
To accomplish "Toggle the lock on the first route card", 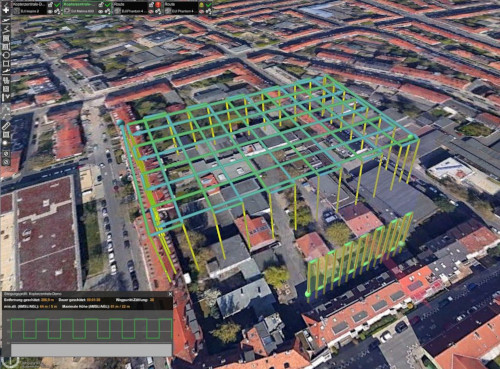I will (50, 5).
